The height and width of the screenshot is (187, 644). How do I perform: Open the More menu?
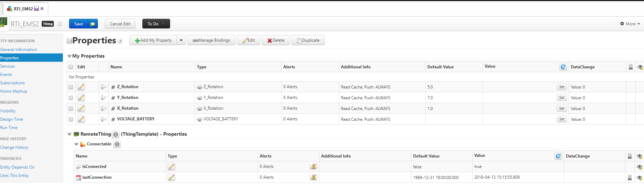pyautogui.click(x=630, y=24)
